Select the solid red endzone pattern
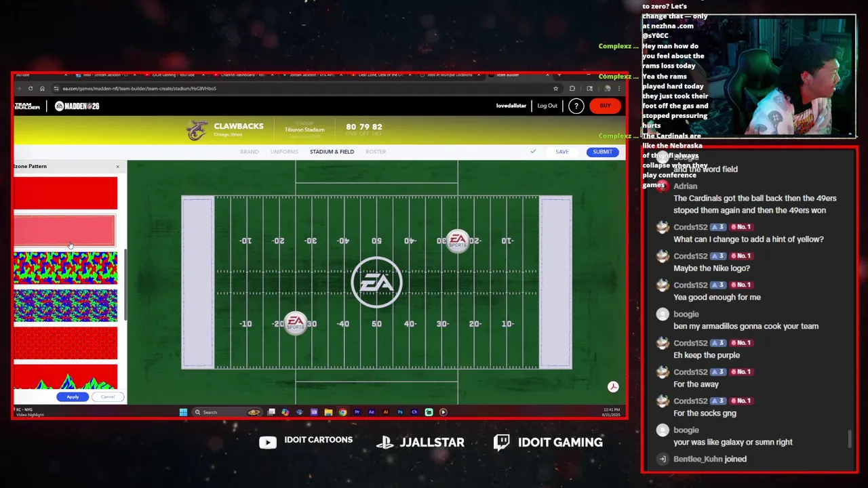The width and height of the screenshot is (868, 488). (x=65, y=193)
